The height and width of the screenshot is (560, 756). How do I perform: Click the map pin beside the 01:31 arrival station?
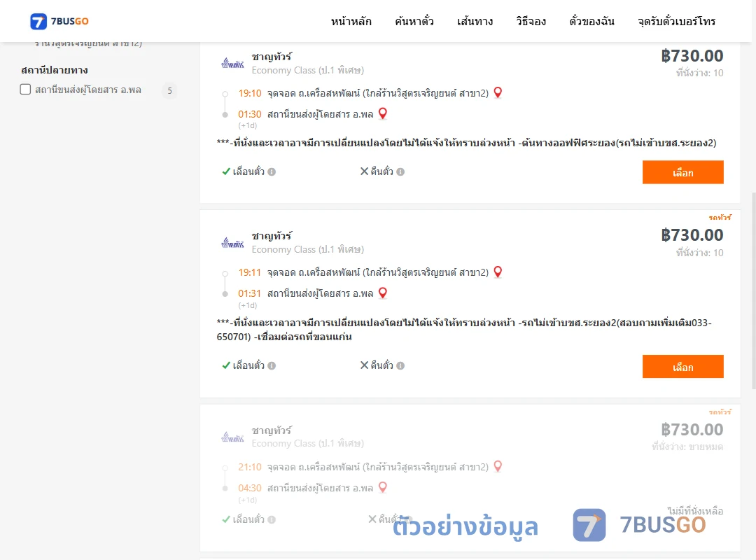pyautogui.click(x=383, y=293)
